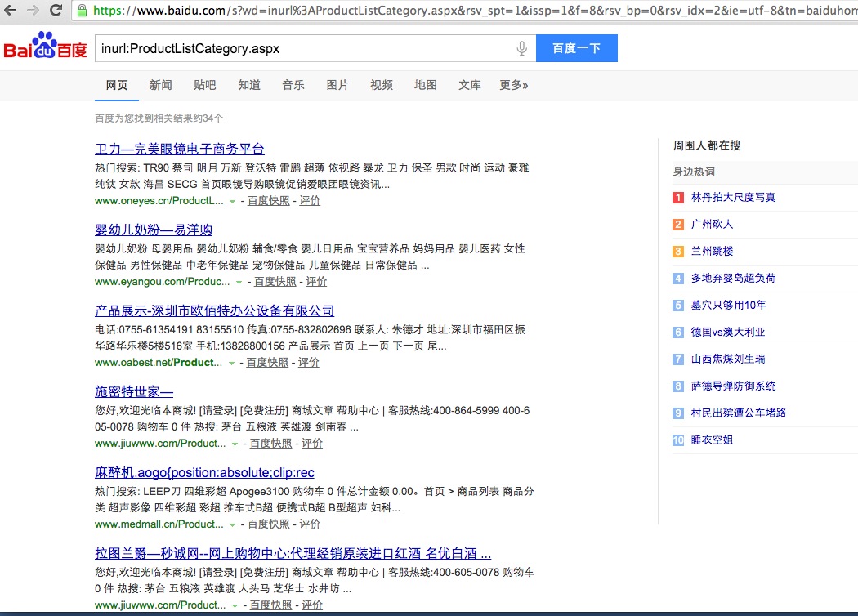Click the orange rank 3 badge

[678, 251]
